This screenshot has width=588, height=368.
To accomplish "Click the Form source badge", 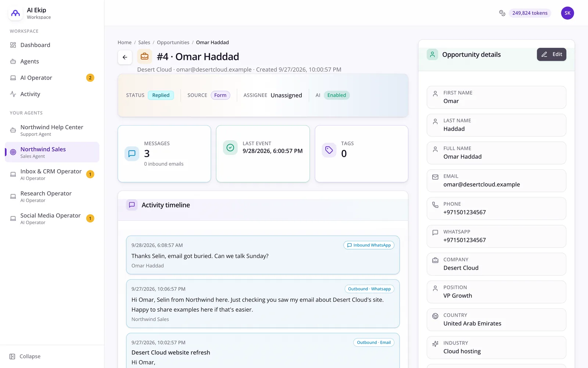I will point(220,95).
